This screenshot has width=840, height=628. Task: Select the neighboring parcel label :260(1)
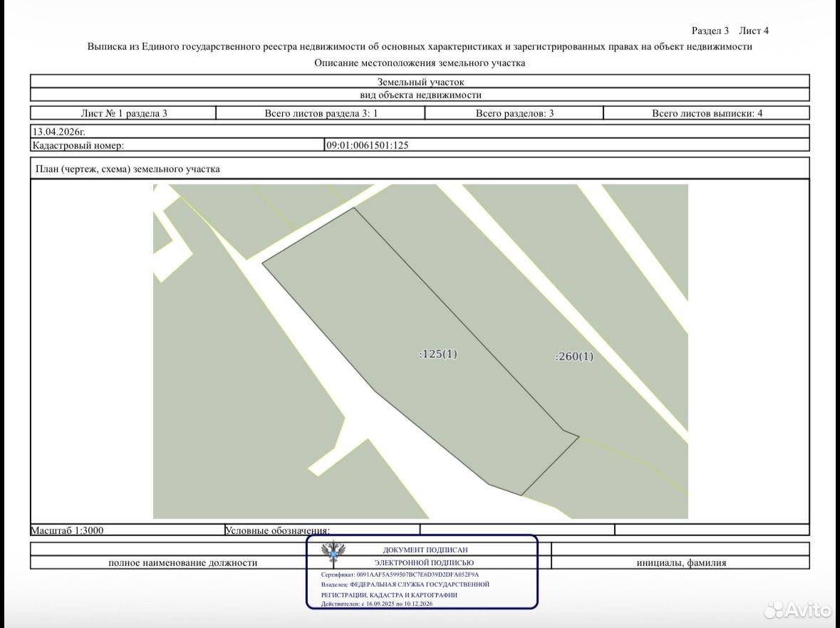(574, 357)
